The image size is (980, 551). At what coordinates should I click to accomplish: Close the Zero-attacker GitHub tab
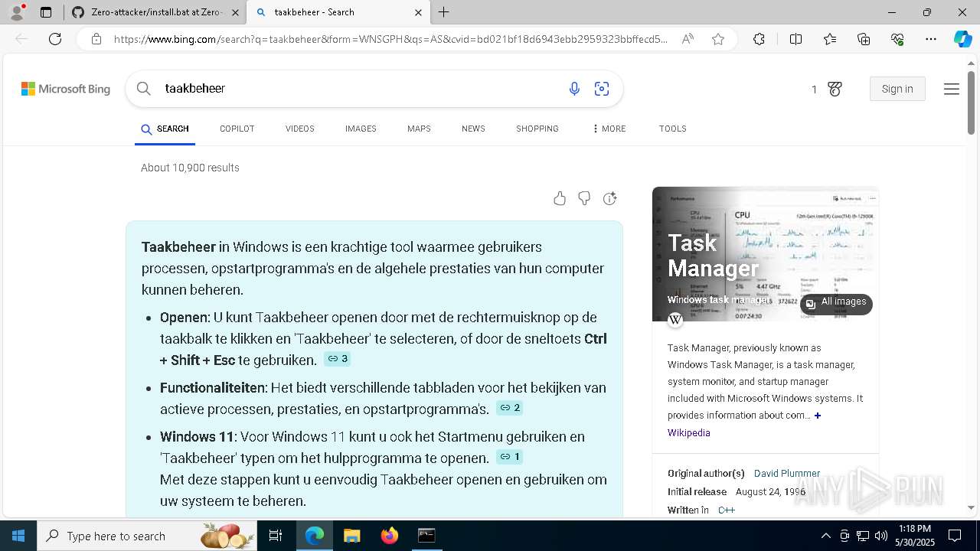pos(235,12)
